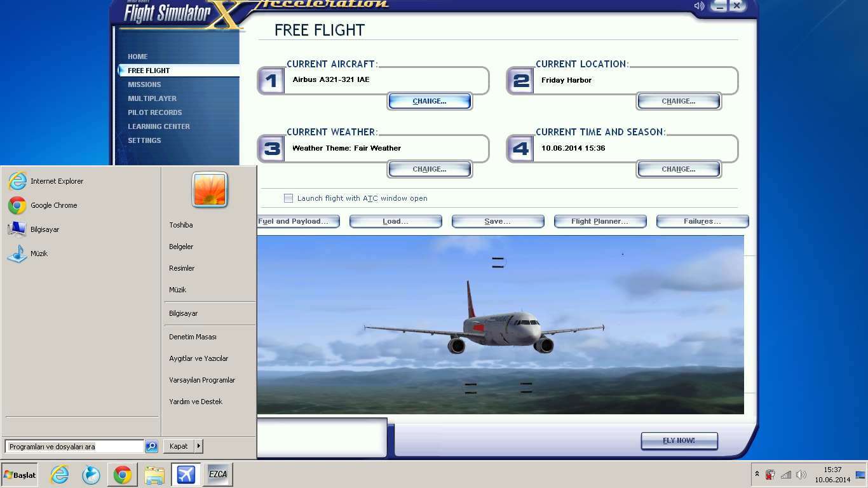Open Resimler folder

pyautogui.click(x=182, y=268)
